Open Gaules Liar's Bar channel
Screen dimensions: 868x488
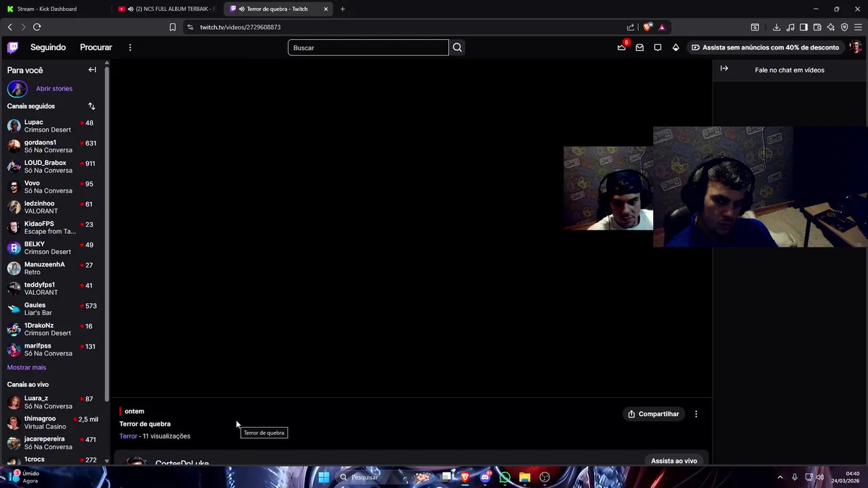[53, 309]
